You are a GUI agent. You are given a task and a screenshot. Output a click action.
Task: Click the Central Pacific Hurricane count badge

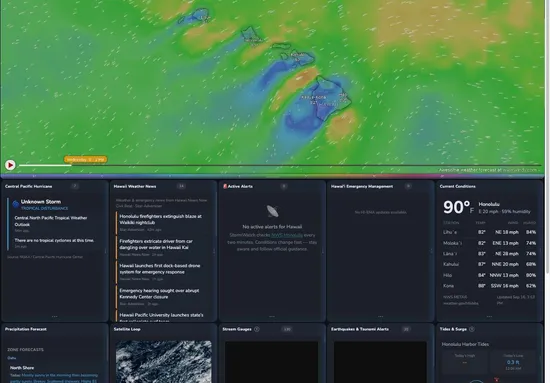(x=75, y=186)
